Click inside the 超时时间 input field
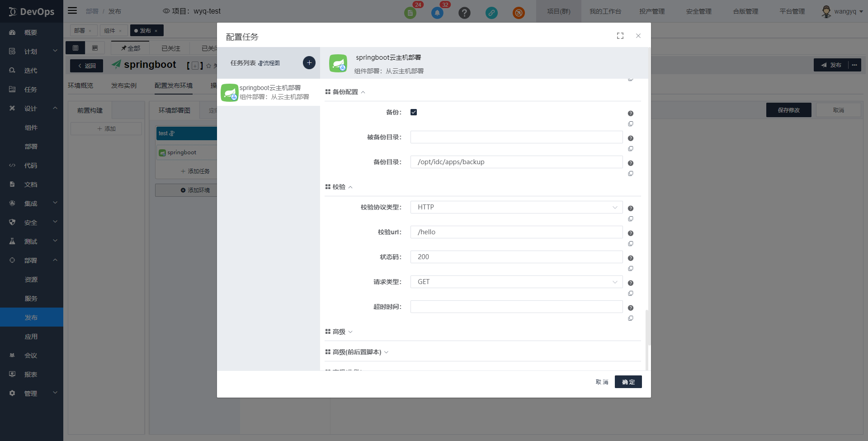The height and width of the screenshot is (441, 868). pos(515,307)
